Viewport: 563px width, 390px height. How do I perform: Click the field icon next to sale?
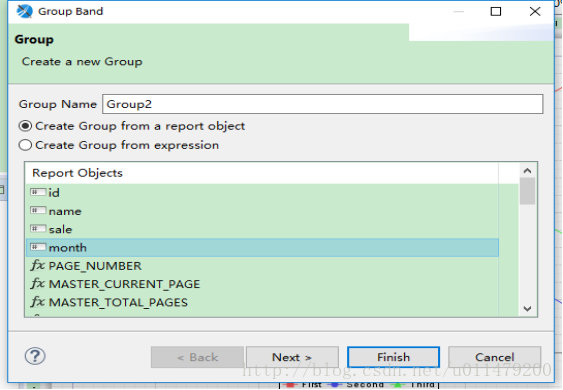click(x=38, y=229)
